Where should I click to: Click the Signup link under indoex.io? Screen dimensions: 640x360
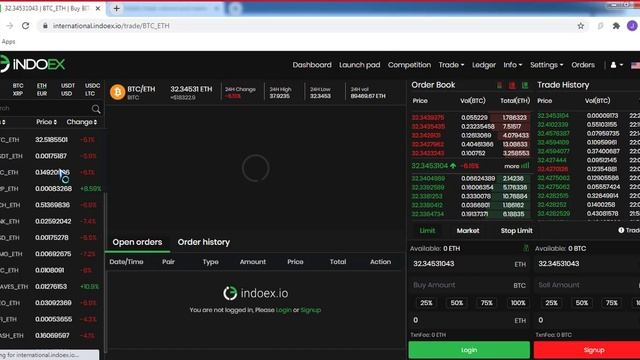pos(311,310)
